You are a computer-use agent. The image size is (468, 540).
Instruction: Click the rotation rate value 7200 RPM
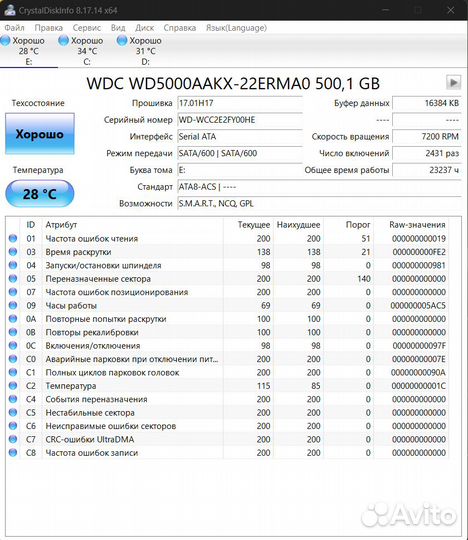click(x=426, y=136)
